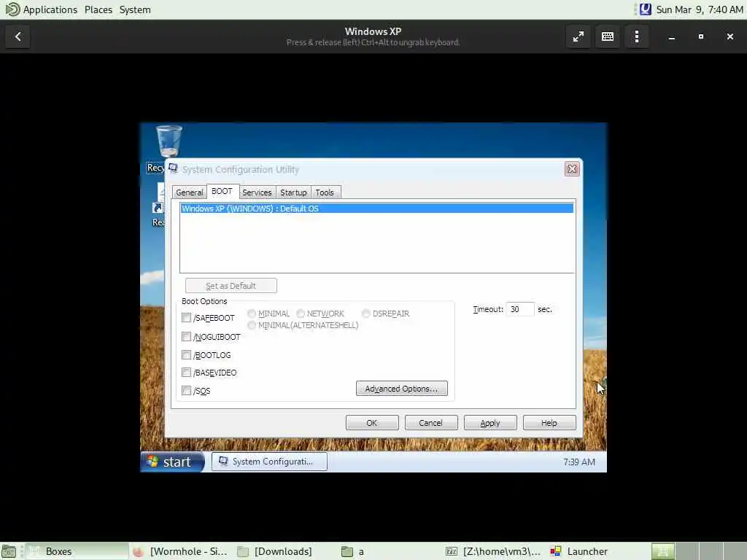Switch to the General tab
Viewport: 747px width, 560px height.
point(189,192)
